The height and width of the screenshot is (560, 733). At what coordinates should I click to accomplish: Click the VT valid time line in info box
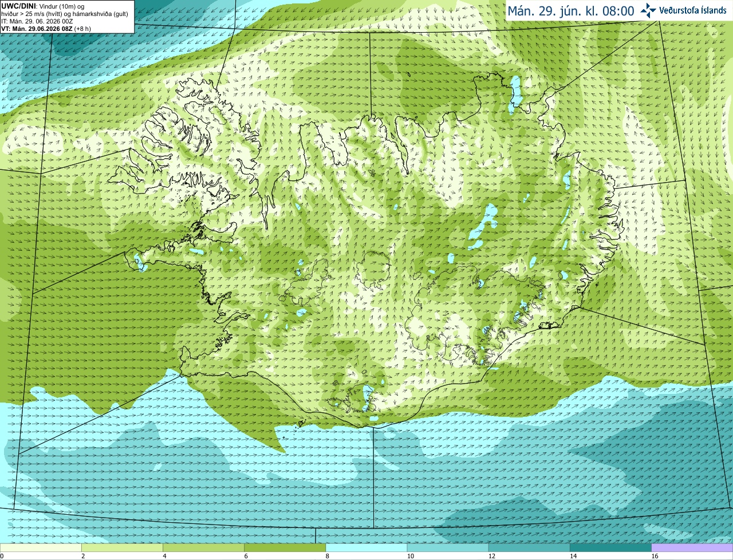pos(46,29)
